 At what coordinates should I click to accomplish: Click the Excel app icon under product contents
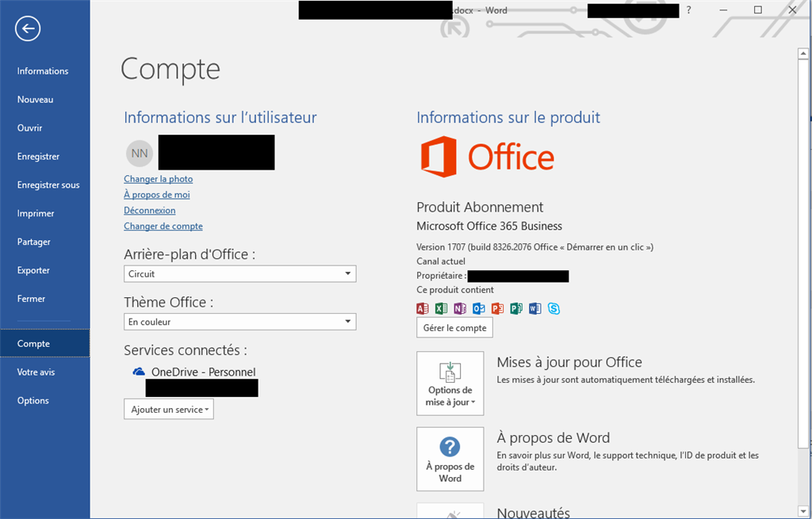[441, 309]
